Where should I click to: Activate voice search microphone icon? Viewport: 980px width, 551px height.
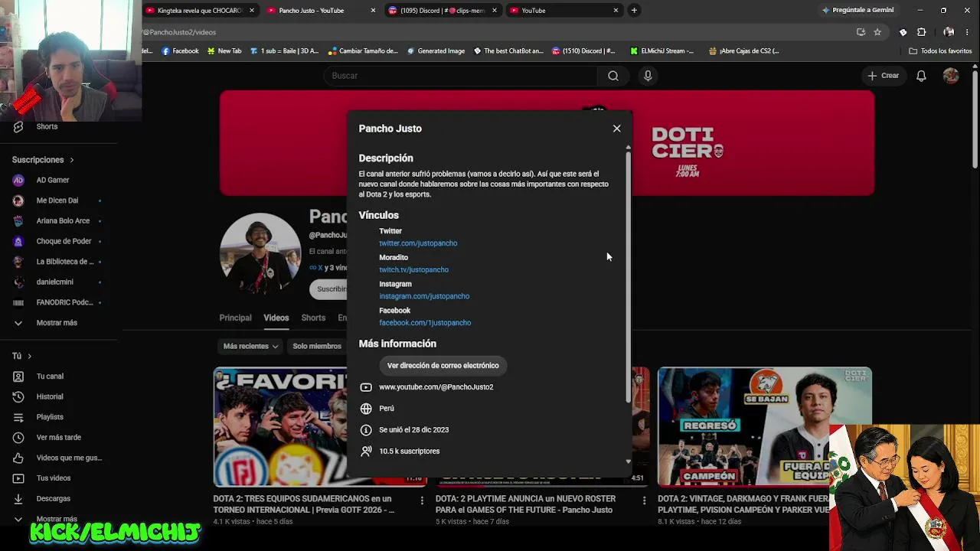648,76
